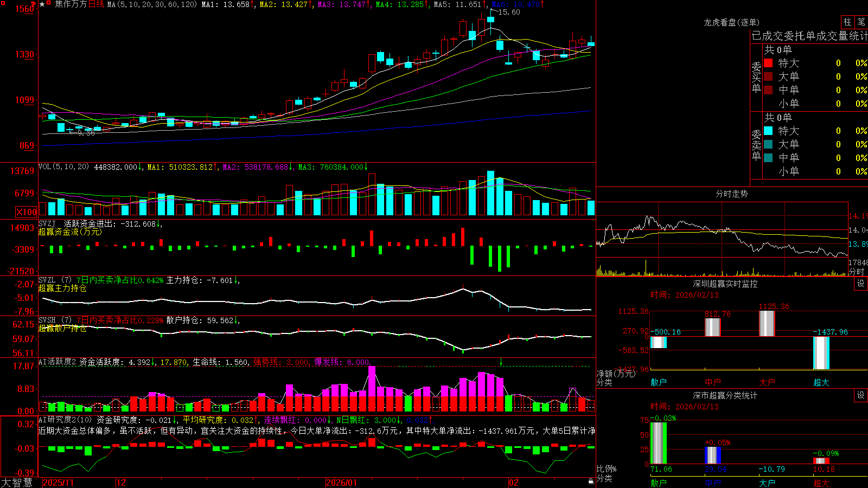Click 超赢散户持仓 label

[x=62, y=328]
